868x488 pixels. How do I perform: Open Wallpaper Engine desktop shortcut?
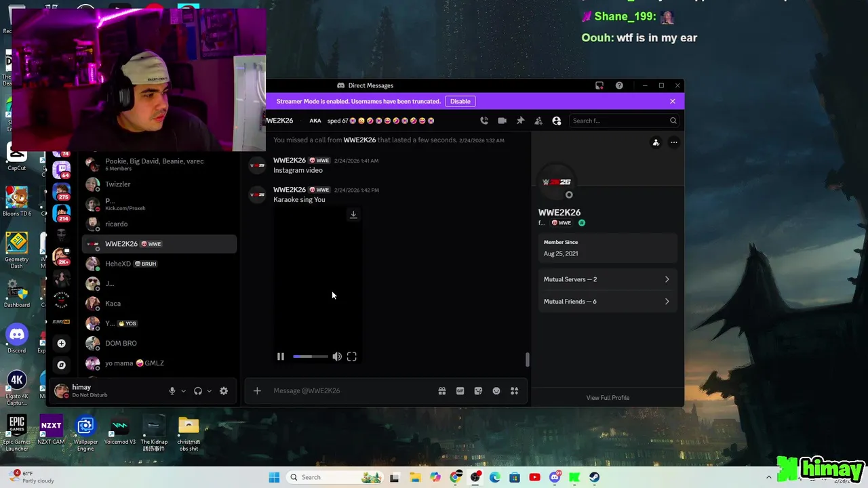click(x=85, y=434)
